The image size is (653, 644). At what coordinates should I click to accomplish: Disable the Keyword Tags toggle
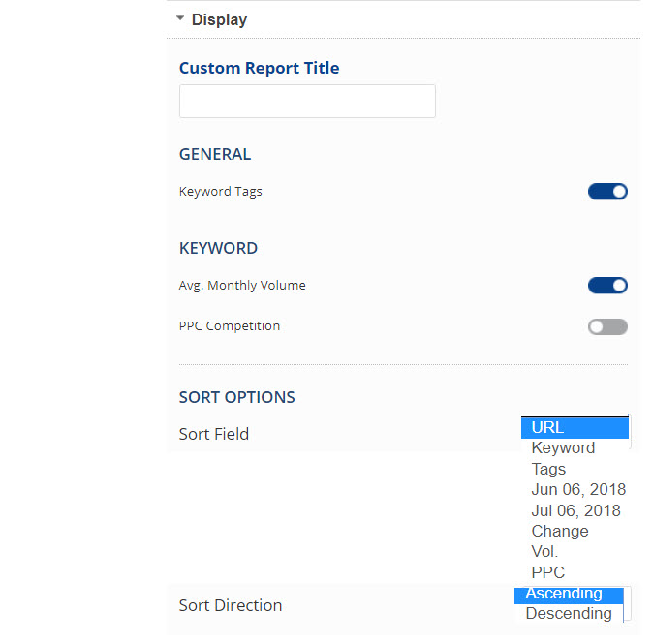pos(607,192)
